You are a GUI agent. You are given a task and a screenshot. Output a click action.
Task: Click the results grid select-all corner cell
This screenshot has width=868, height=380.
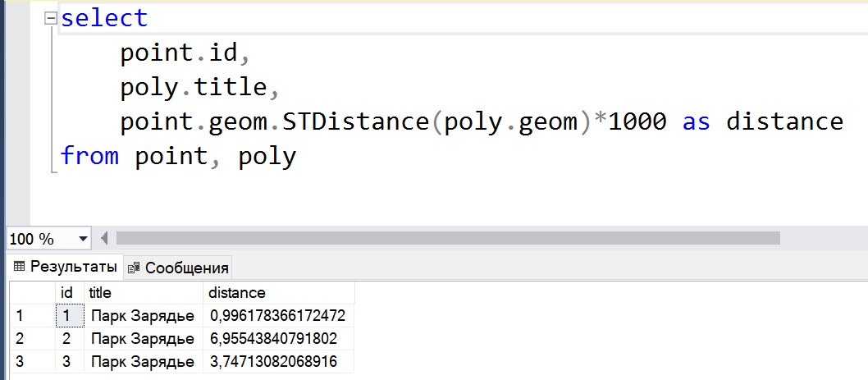(x=31, y=292)
